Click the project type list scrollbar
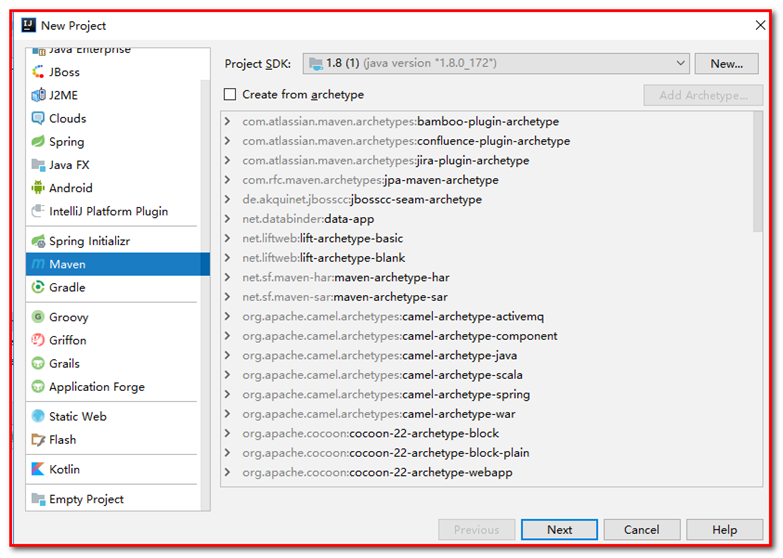 click(x=205, y=295)
